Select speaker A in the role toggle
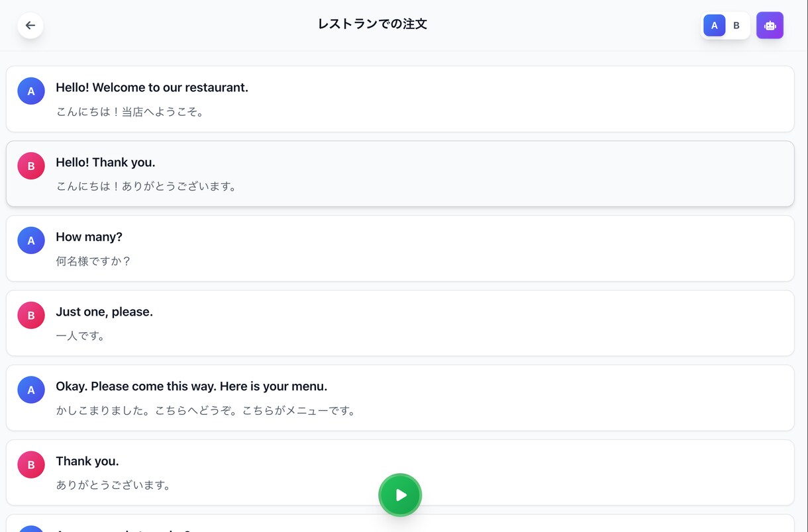 [714, 25]
